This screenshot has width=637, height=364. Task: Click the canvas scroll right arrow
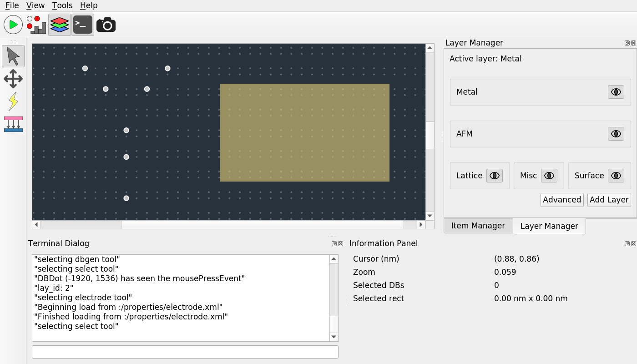pos(421,224)
